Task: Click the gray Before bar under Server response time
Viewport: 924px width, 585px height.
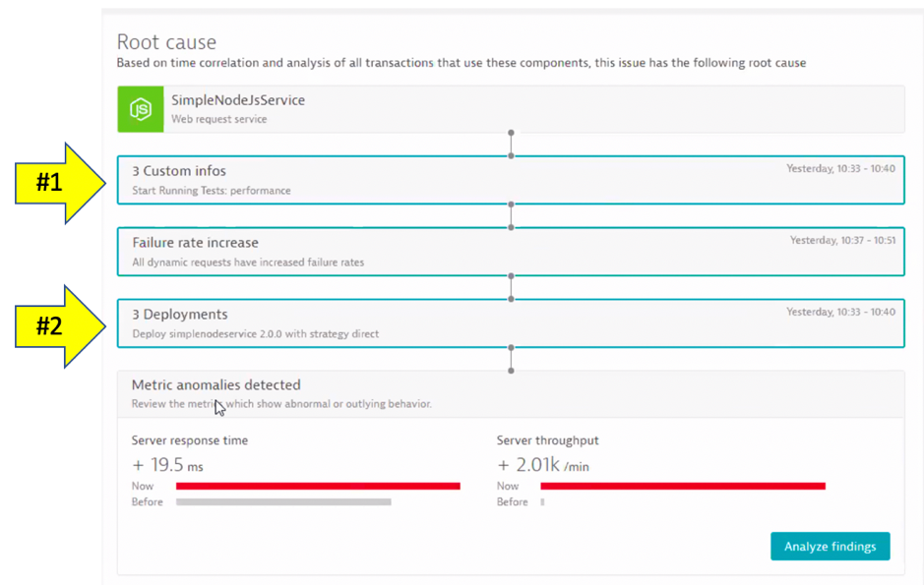Action: 283,501
